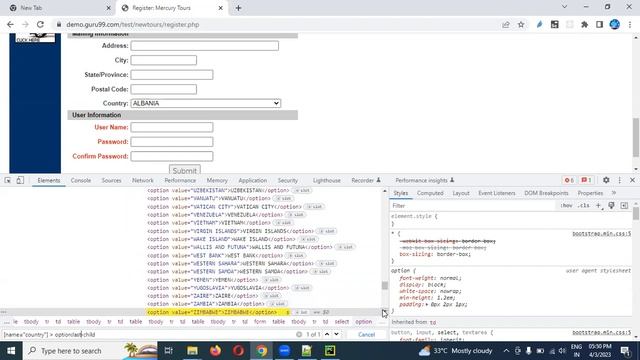Show more Styles pane tabs chevron
This screenshot has width=640, height=360.
(614, 193)
